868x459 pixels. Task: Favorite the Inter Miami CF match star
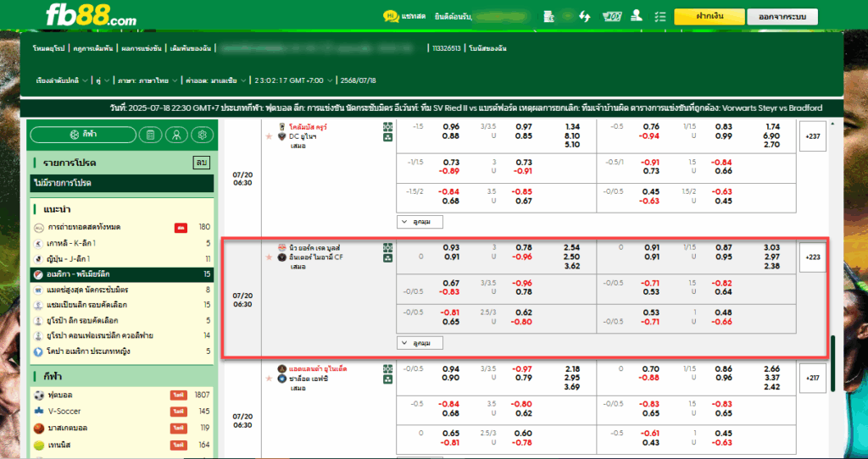269,257
